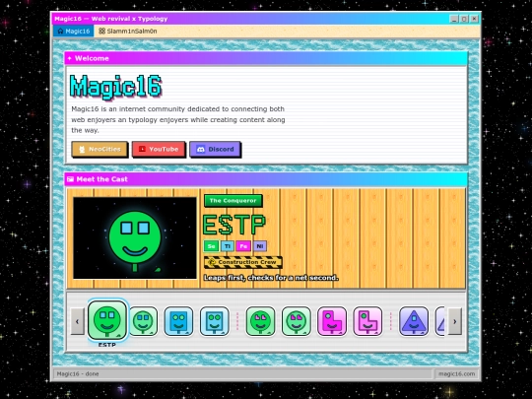Select the first green smiley ESTP character icon
This screenshot has height=399, width=532.
click(107, 320)
